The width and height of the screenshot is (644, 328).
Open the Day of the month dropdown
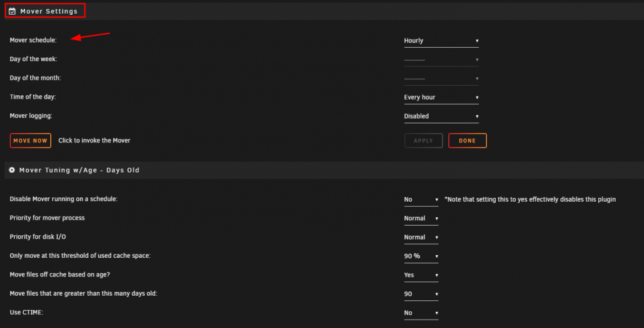441,79
